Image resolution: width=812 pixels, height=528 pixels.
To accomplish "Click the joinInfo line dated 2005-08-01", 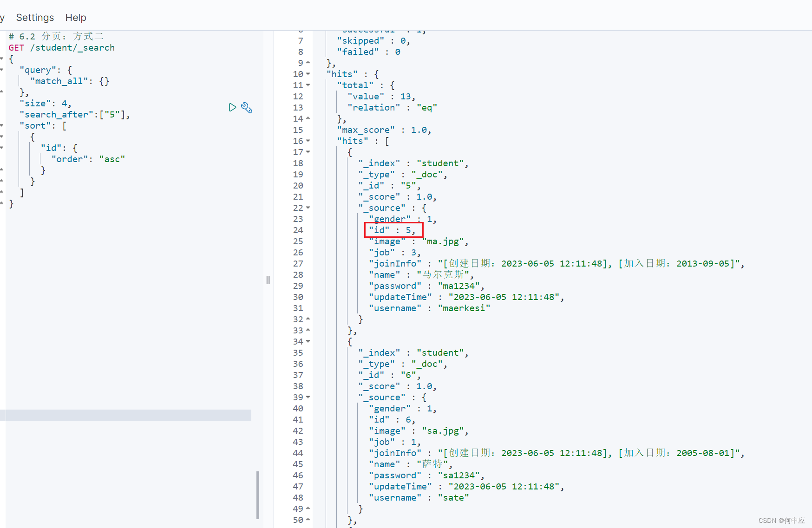I will point(557,453).
